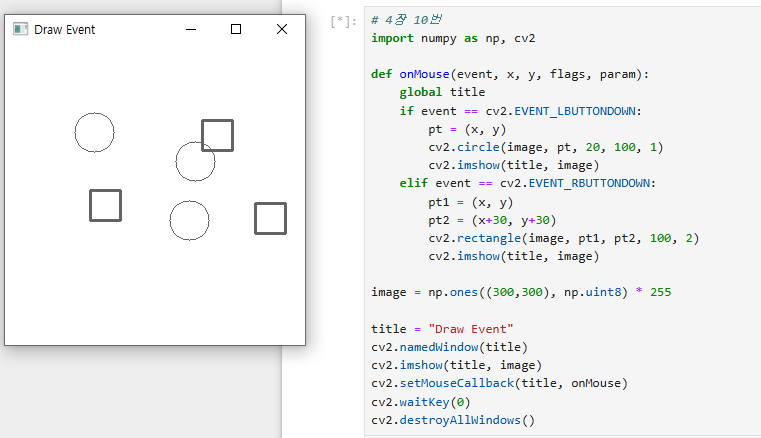This screenshot has width=761, height=438.
Task: Click the cv2.circle call line
Action: point(546,147)
